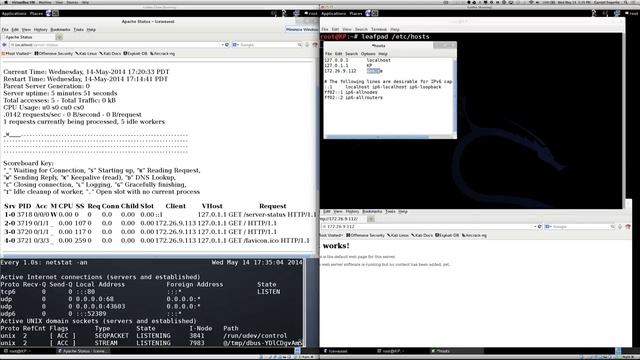Image resolution: width=640 pixels, height=360 pixels.
Task: Open Applications menu on right desktop panel
Action: tap(333, 13)
